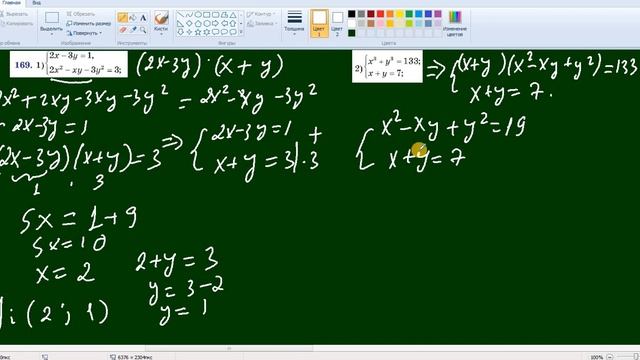
Task: Select the Color picker eyedropper tool
Action: pyautogui.click(x=133, y=30)
